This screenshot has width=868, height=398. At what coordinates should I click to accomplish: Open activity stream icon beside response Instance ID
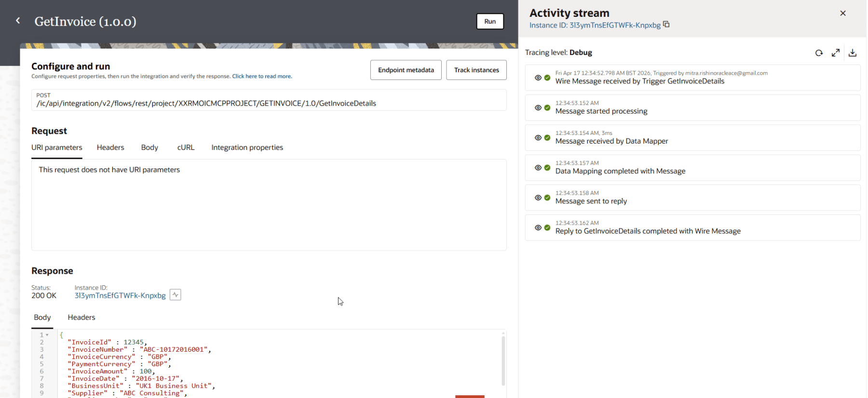tap(176, 295)
